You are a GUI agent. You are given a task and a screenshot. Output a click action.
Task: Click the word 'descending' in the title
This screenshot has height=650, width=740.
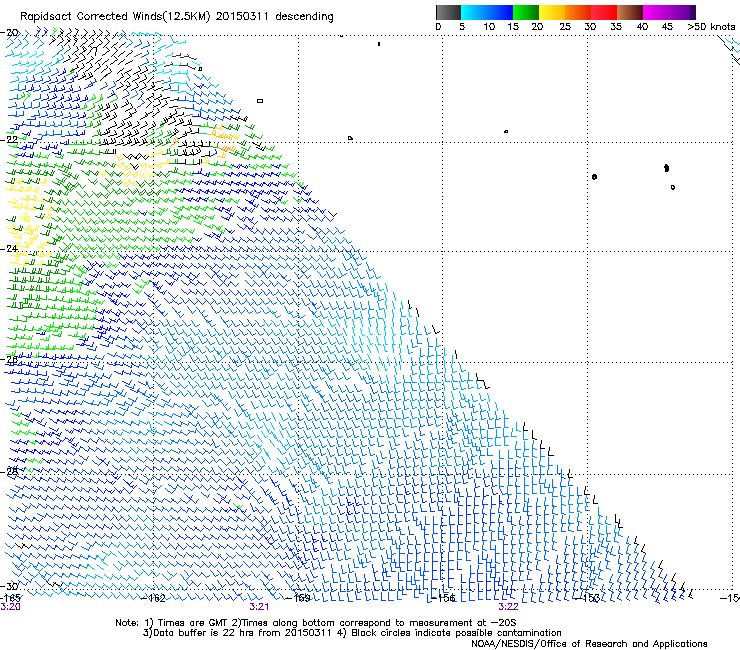click(x=304, y=17)
